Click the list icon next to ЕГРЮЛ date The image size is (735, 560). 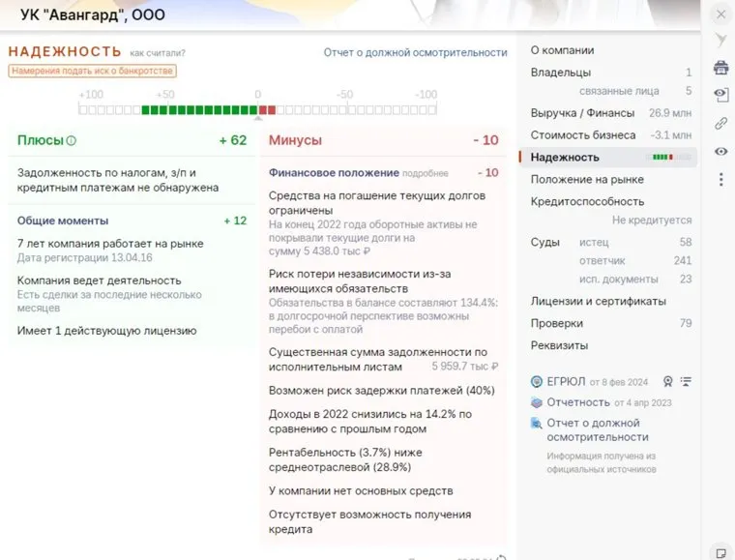(x=687, y=381)
